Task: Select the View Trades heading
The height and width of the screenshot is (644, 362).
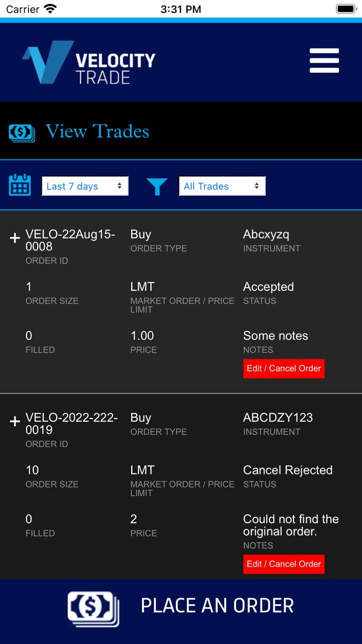Action: point(98,132)
